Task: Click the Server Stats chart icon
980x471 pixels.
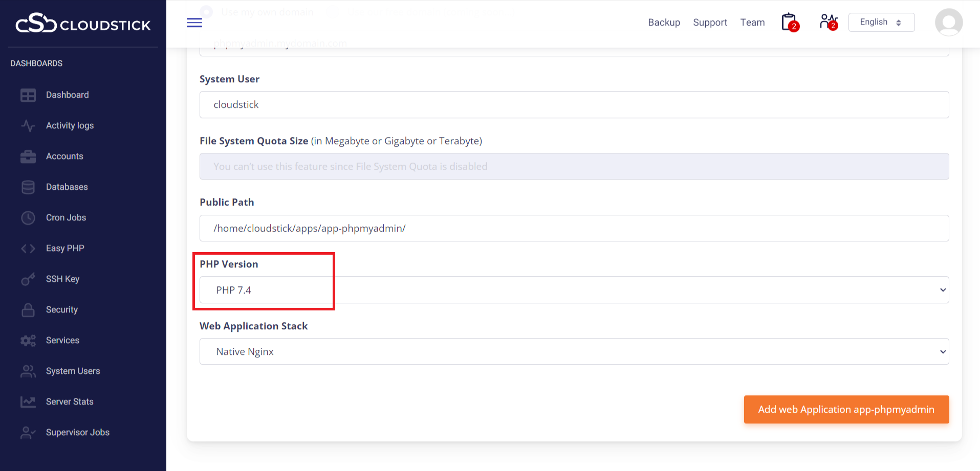Action: pos(28,402)
